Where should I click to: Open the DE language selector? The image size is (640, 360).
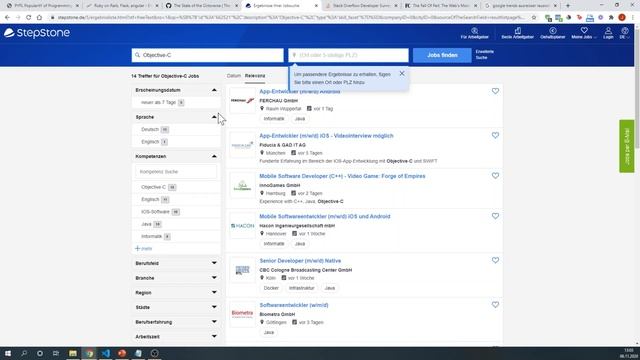(624, 33)
